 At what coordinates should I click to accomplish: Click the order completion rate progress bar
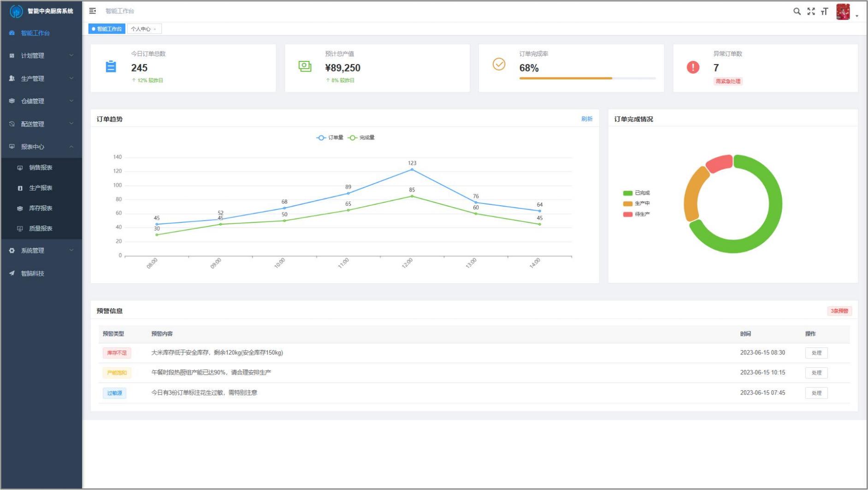[x=587, y=78]
